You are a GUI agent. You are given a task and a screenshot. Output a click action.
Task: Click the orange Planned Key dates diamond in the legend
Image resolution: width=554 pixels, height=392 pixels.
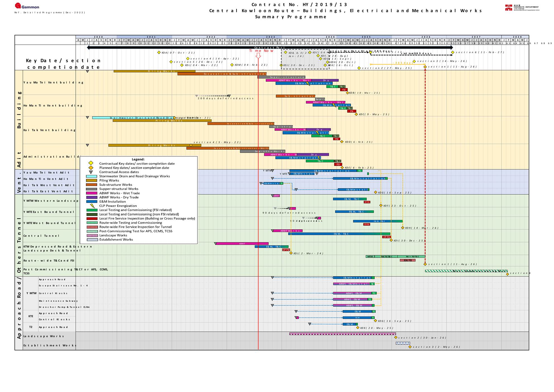click(91, 168)
